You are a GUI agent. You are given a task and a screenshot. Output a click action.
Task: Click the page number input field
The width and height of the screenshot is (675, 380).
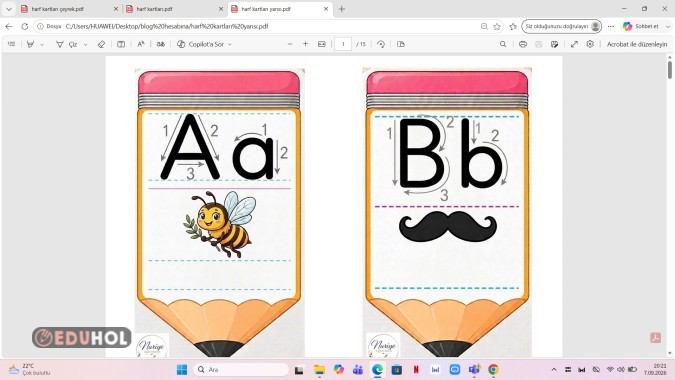click(343, 44)
